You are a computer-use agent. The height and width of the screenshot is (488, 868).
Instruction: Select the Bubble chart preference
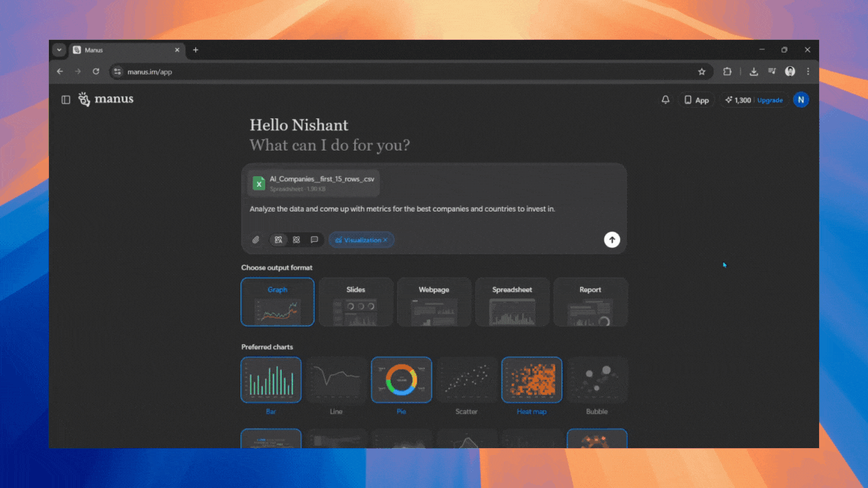[x=597, y=380]
